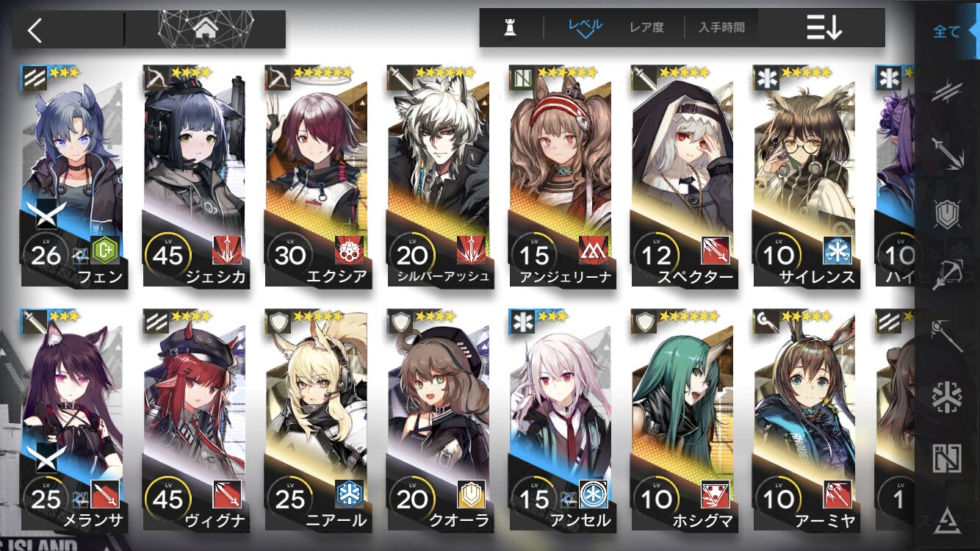Viewport: 980px width, 551px height.
Task: Click the rook chess piece icon
Action: coord(508,27)
